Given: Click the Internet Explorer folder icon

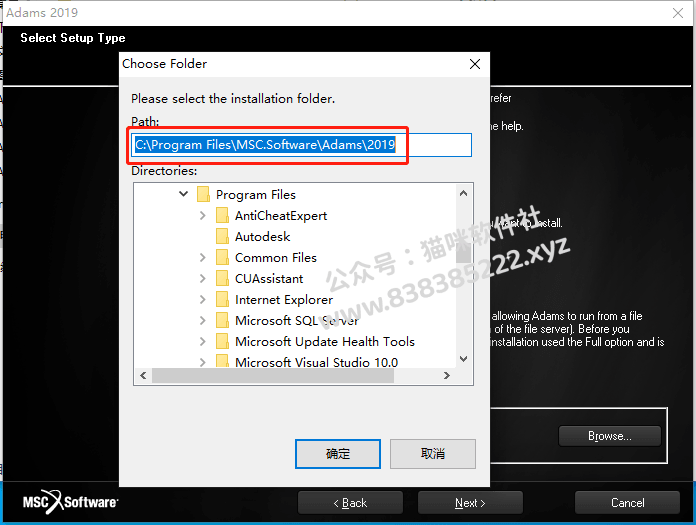Looking at the screenshot, I should pos(222,300).
